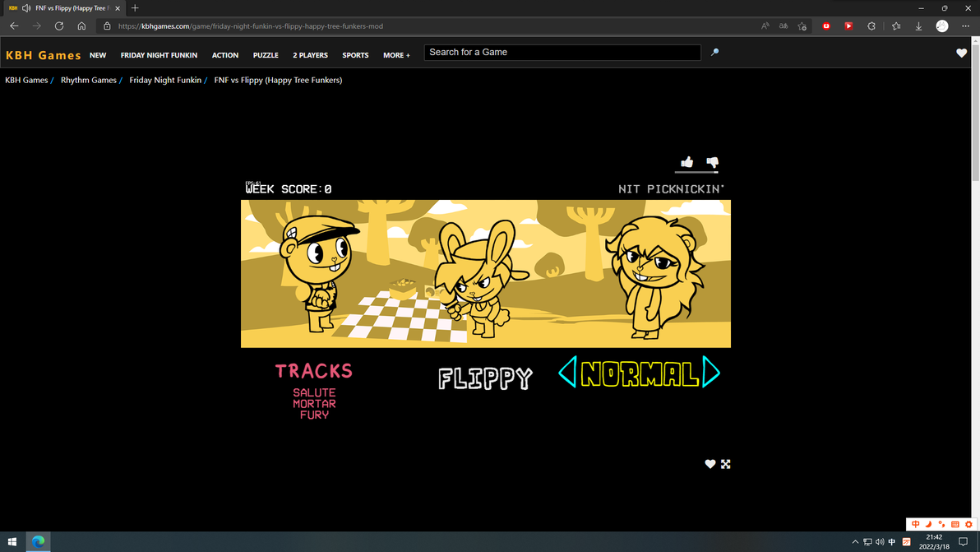Click the MORTAR track name

tap(314, 404)
